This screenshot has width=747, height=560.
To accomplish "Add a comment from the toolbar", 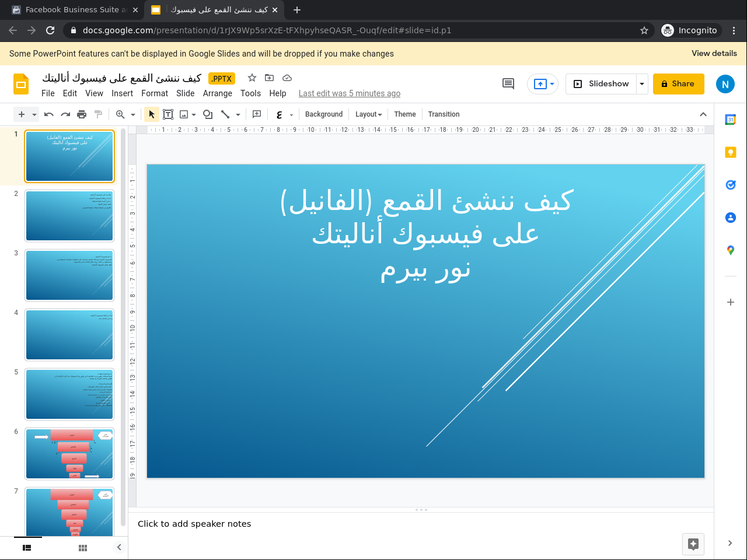I will click(x=257, y=114).
